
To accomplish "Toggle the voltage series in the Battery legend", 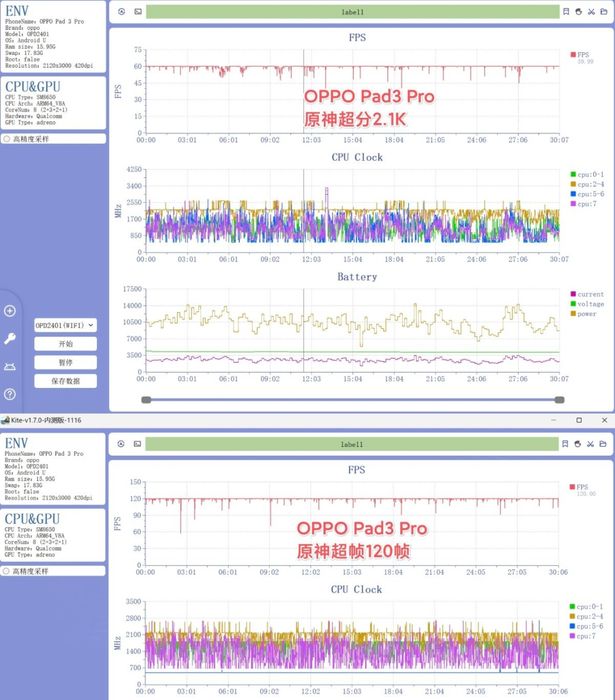I will point(587,304).
